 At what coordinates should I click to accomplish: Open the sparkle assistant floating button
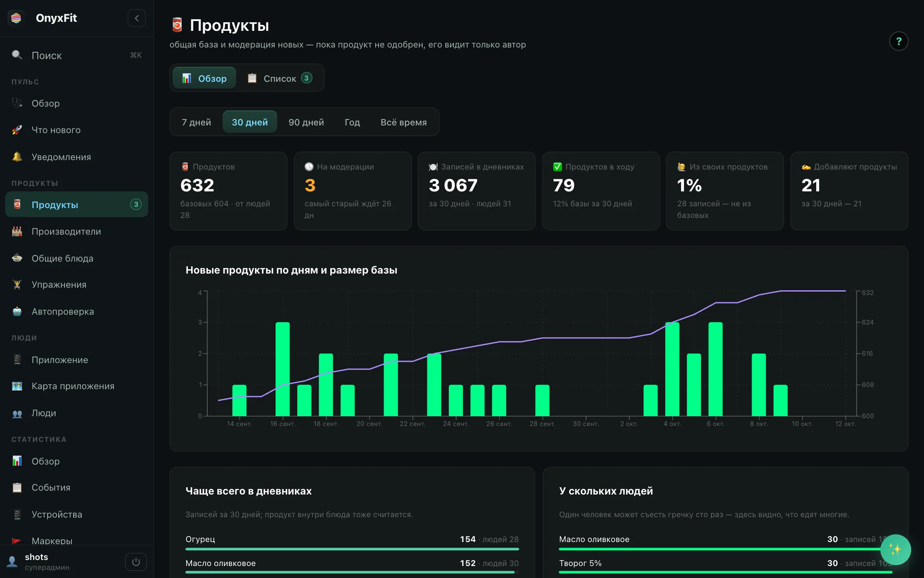(895, 549)
